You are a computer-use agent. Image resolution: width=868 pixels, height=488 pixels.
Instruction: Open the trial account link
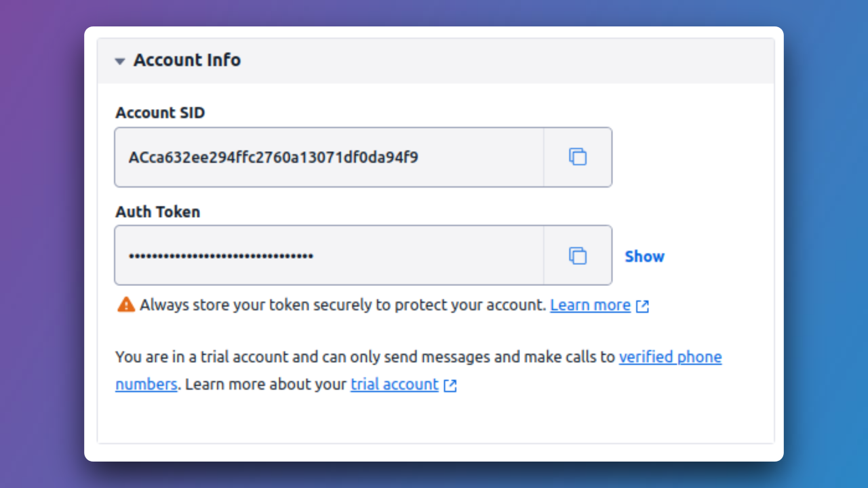coord(395,384)
